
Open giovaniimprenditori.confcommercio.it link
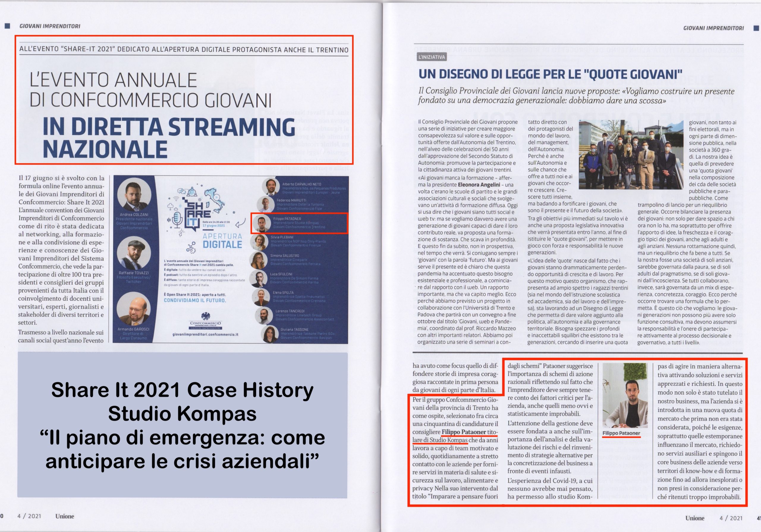click(x=205, y=335)
